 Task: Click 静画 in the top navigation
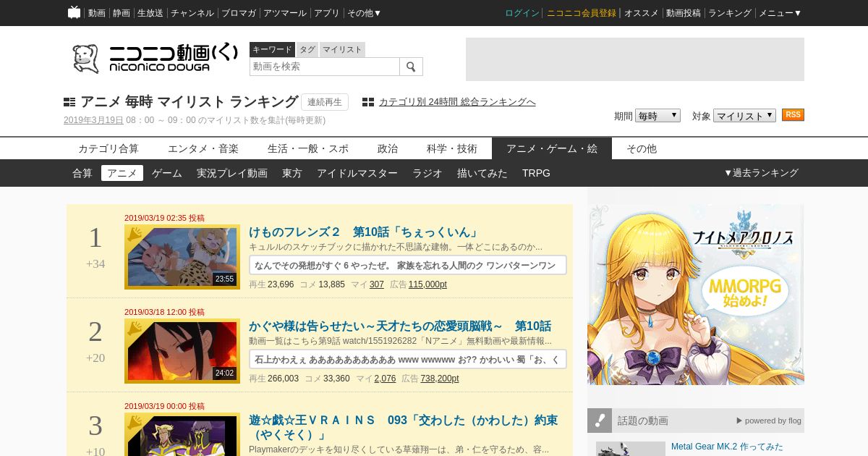click(x=122, y=13)
